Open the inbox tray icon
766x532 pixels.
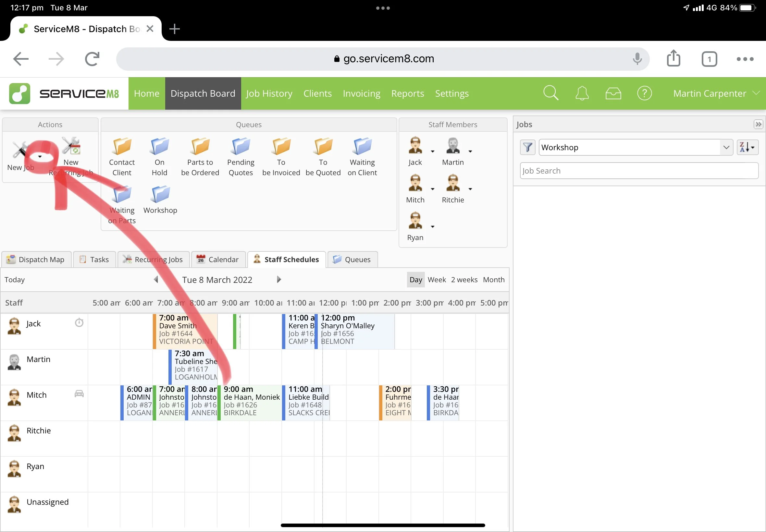[613, 93]
